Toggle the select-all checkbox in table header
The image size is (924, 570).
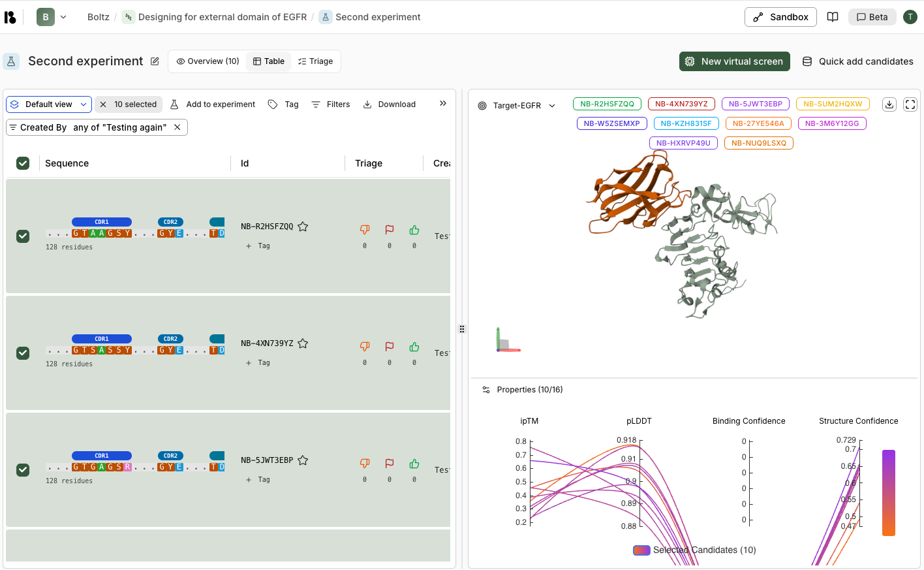point(23,163)
